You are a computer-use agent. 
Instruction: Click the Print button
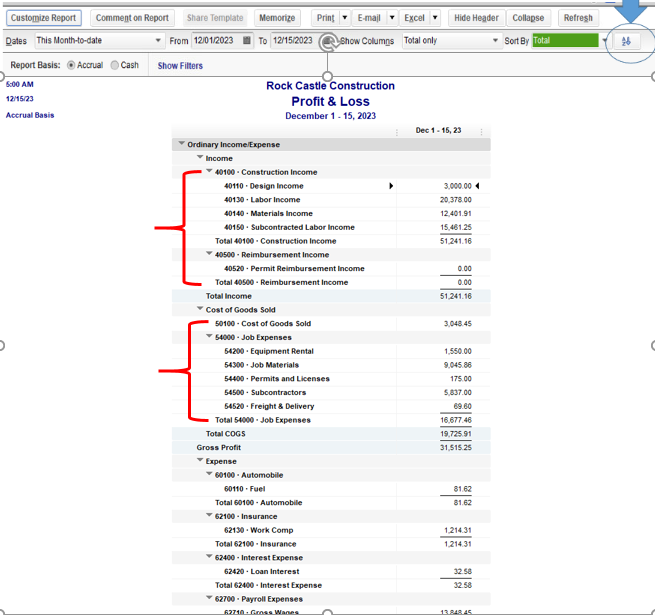(325, 18)
